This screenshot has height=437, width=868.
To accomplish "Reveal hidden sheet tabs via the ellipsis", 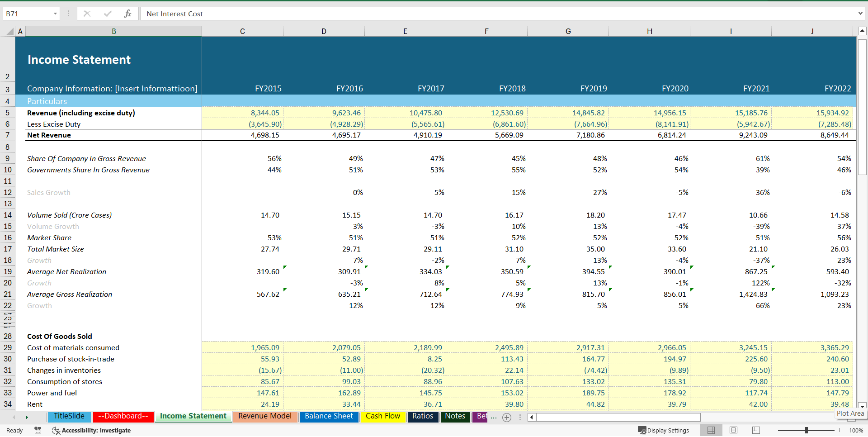I will [x=494, y=418].
